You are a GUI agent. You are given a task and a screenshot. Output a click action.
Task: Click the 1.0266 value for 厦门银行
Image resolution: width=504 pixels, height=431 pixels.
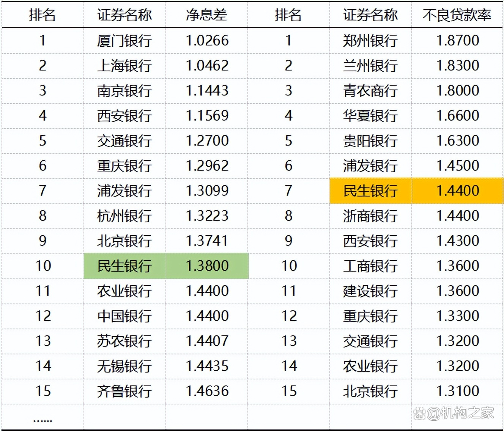207,41
